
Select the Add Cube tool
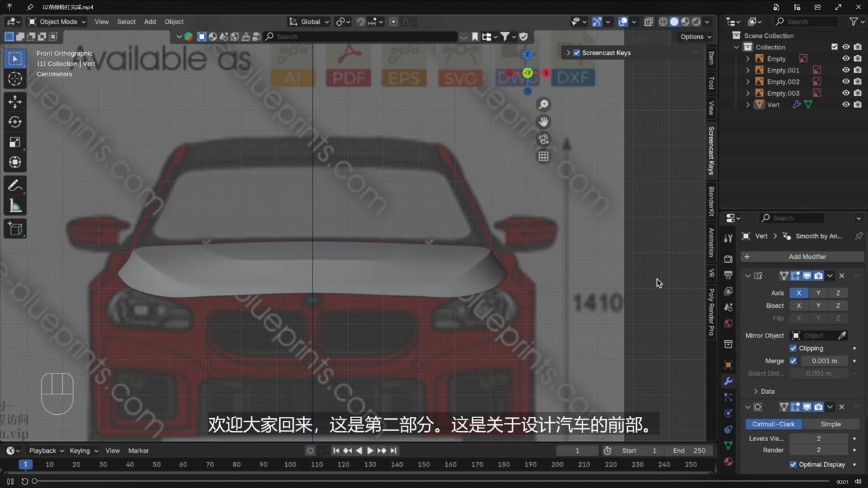pyautogui.click(x=15, y=229)
